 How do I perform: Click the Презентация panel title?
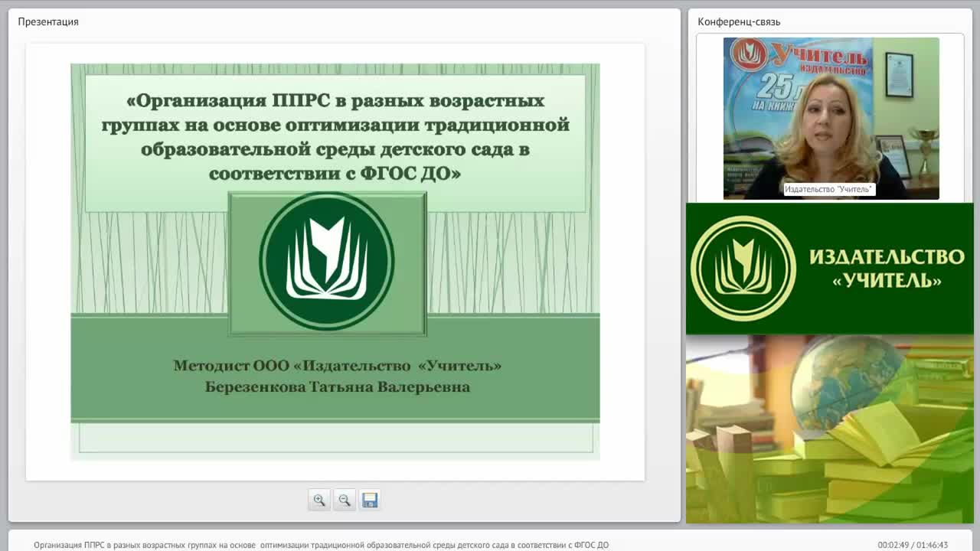[x=48, y=21]
